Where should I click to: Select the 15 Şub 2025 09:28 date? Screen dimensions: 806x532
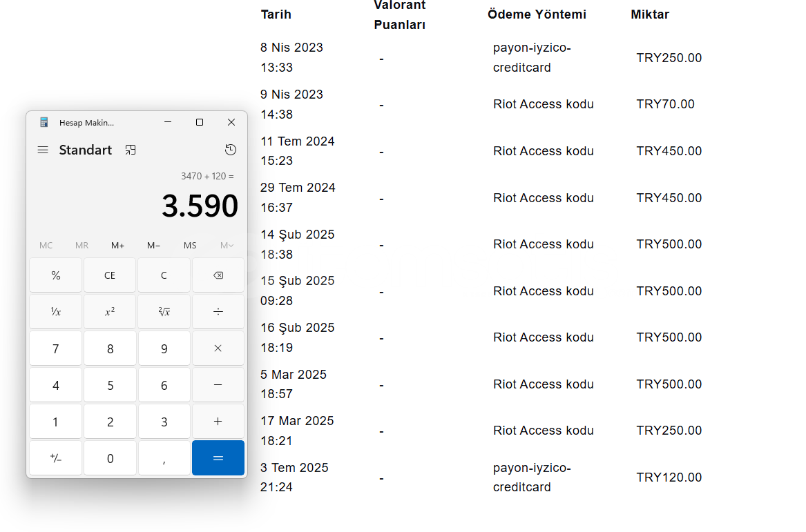click(x=297, y=290)
